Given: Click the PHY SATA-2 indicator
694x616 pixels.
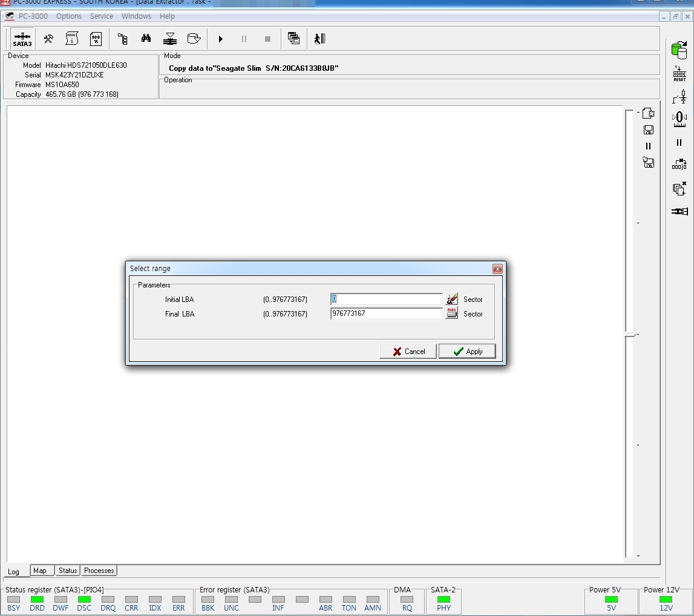Looking at the screenshot, I should tap(444, 599).
